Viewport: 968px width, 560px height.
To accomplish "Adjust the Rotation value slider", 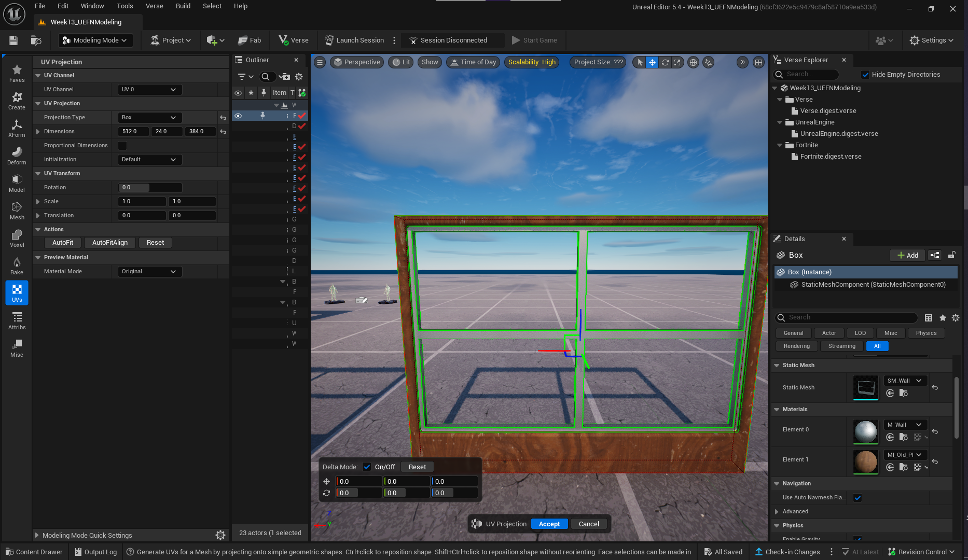I will pos(150,188).
